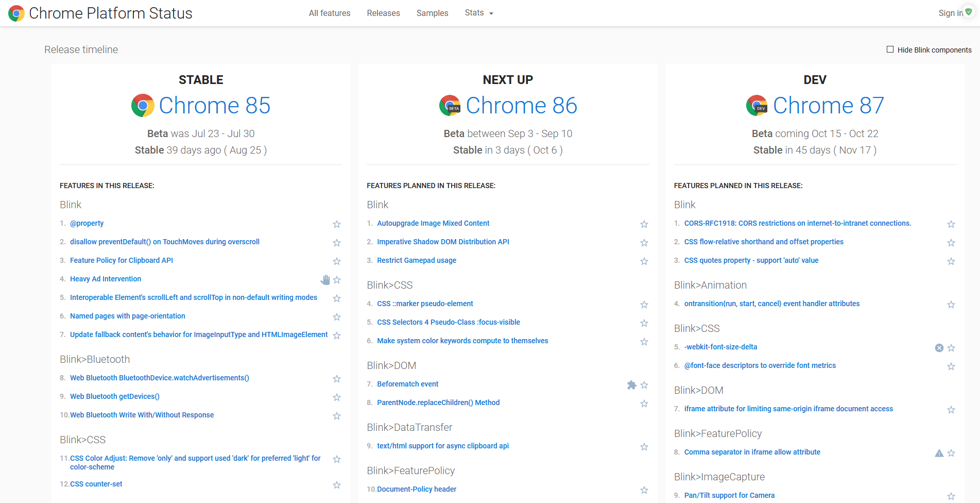Star Document-Policy header feature
The width and height of the screenshot is (980, 503).
click(644, 490)
